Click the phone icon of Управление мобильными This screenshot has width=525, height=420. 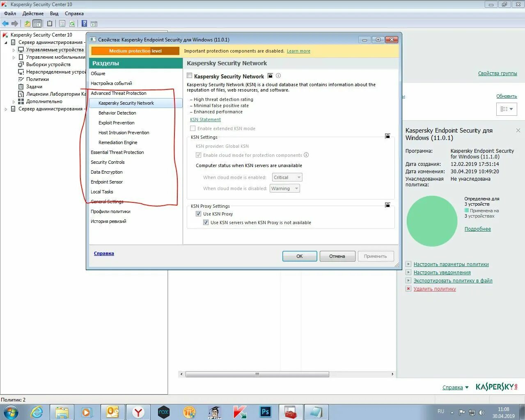point(21,57)
